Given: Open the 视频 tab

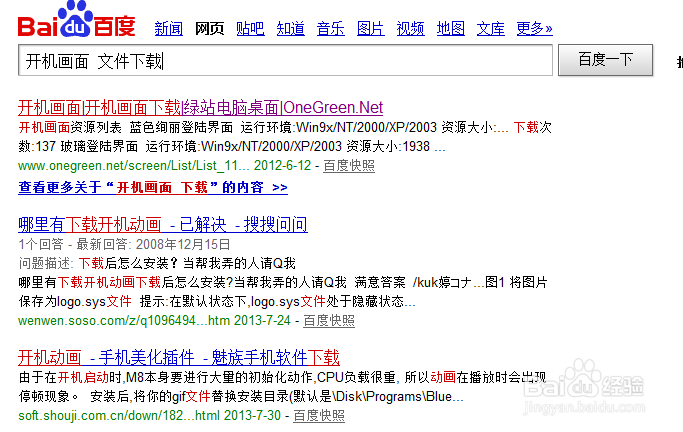Looking at the screenshot, I should click(410, 29).
